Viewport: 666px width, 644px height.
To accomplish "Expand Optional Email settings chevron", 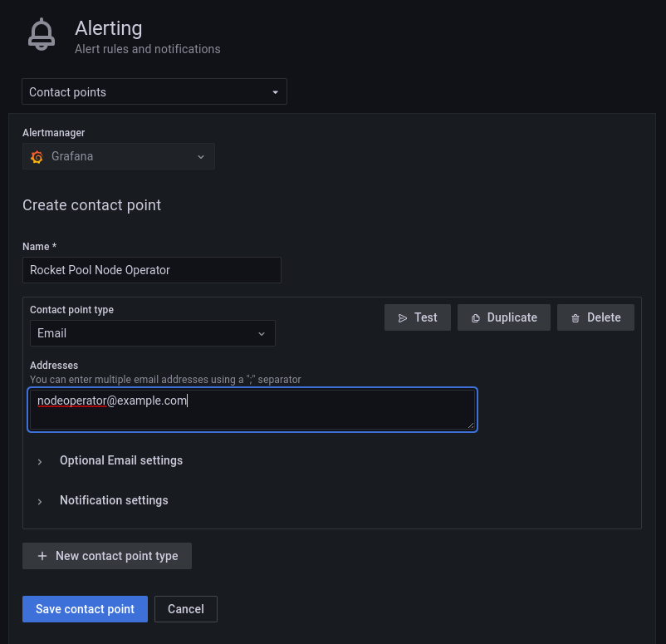I will pos(40,461).
